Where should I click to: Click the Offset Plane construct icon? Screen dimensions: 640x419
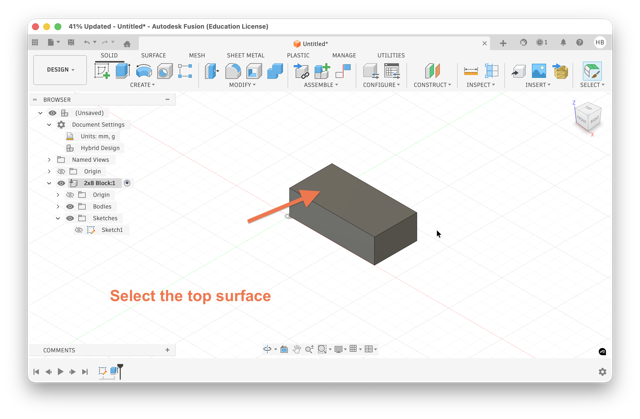pos(432,71)
